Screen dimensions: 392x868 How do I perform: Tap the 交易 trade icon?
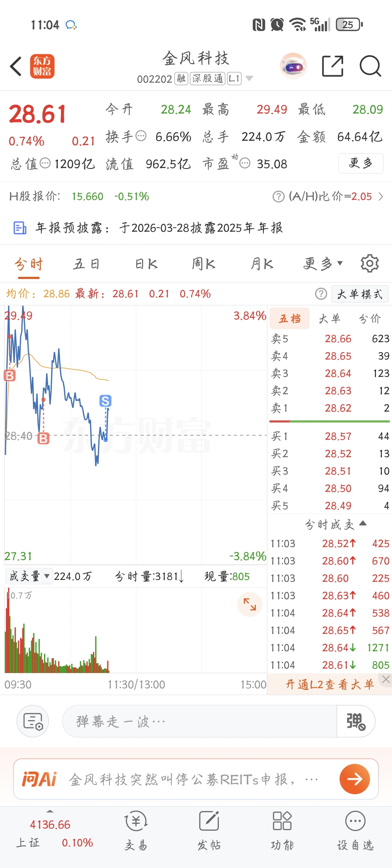coord(136,830)
